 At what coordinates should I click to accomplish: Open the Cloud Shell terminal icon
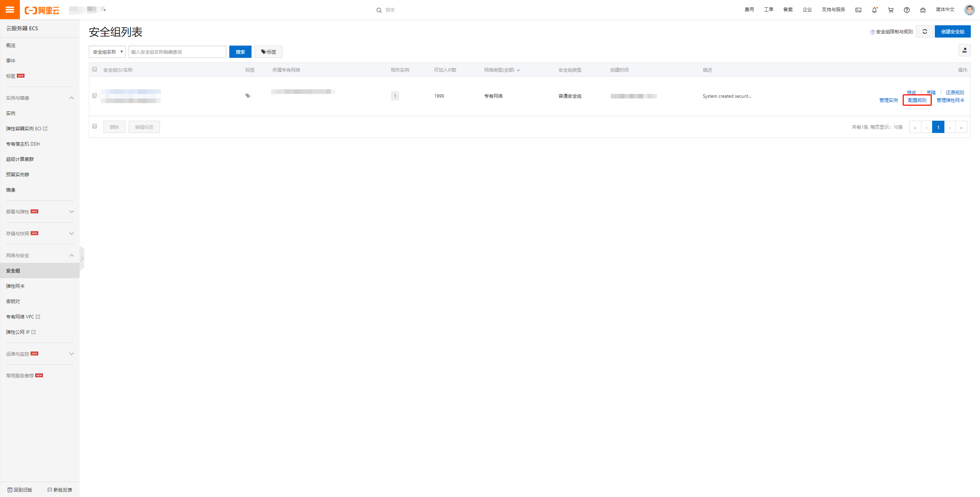(858, 10)
